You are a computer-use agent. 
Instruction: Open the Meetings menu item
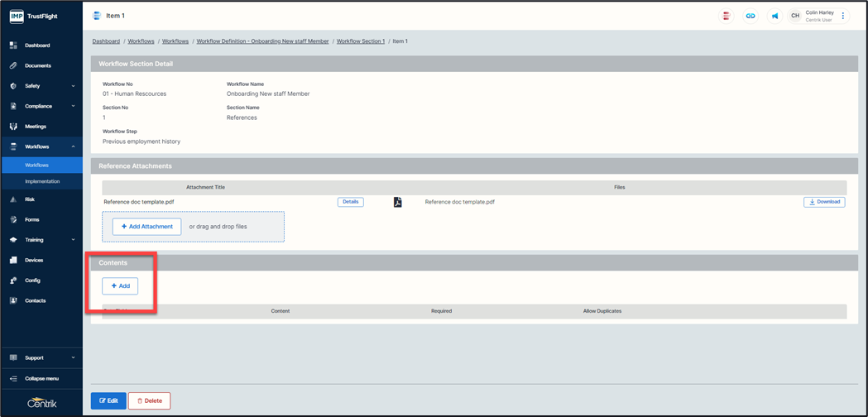(x=36, y=127)
